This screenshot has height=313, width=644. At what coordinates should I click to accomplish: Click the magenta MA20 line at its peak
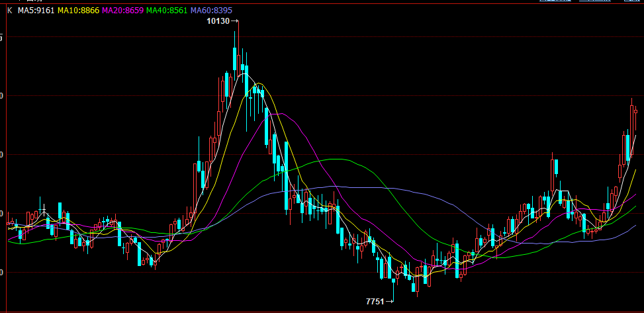283,114
